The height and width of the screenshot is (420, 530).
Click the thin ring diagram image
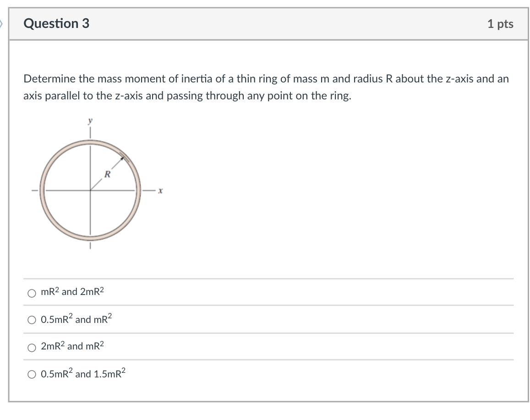coord(96,185)
